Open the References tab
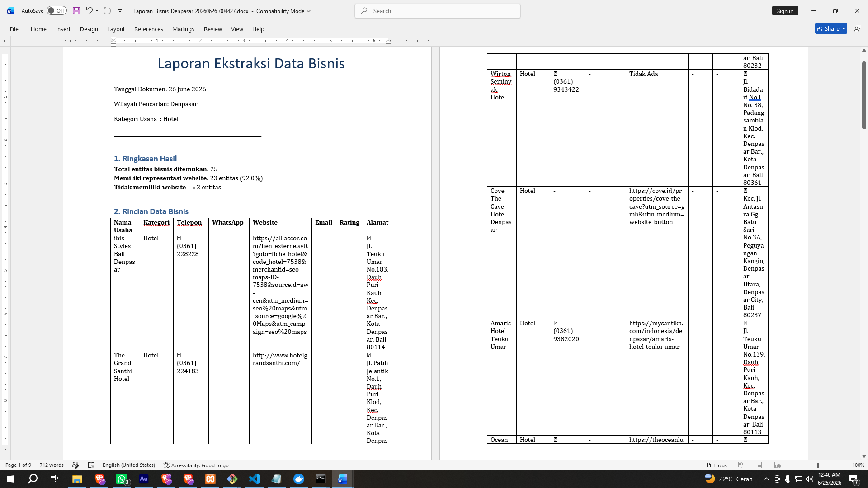The height and width of the screenshot is (488, 868). 149,29
